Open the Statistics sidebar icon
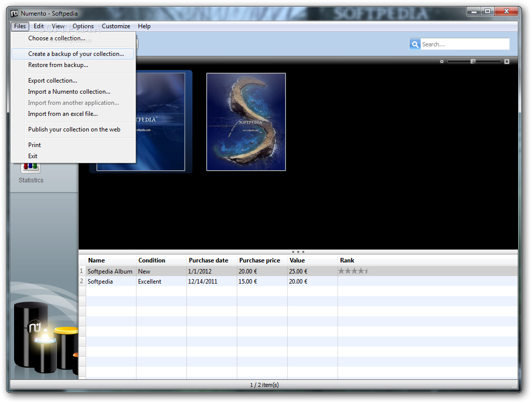The width and height of the screenshot is (532, 403). (31, 173)
